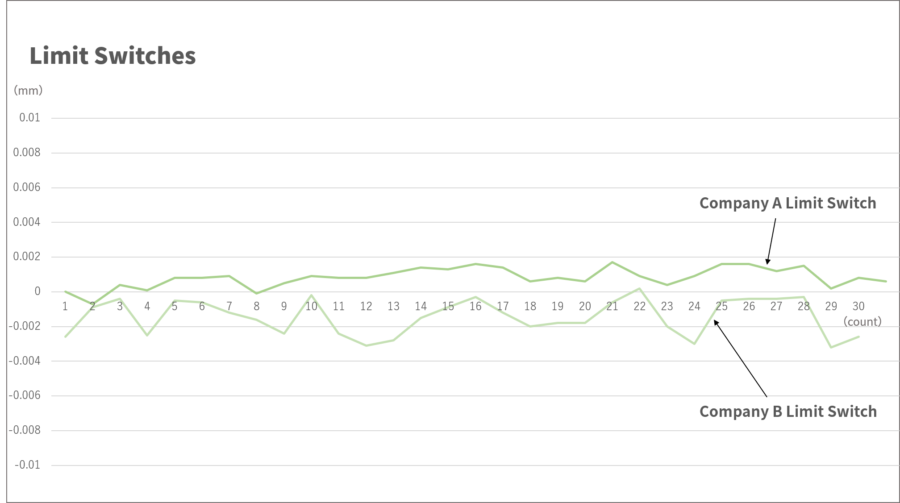Image resolution: width=900 pixels, height=503 pixels.
Task: Click the -0.006 y-axis label
Action: [25, 396]
